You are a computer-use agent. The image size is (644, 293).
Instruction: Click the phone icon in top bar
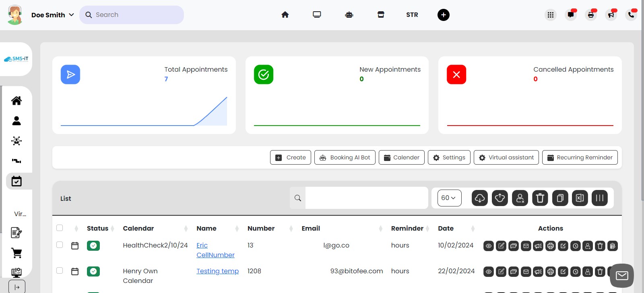[x=631, y=15]
